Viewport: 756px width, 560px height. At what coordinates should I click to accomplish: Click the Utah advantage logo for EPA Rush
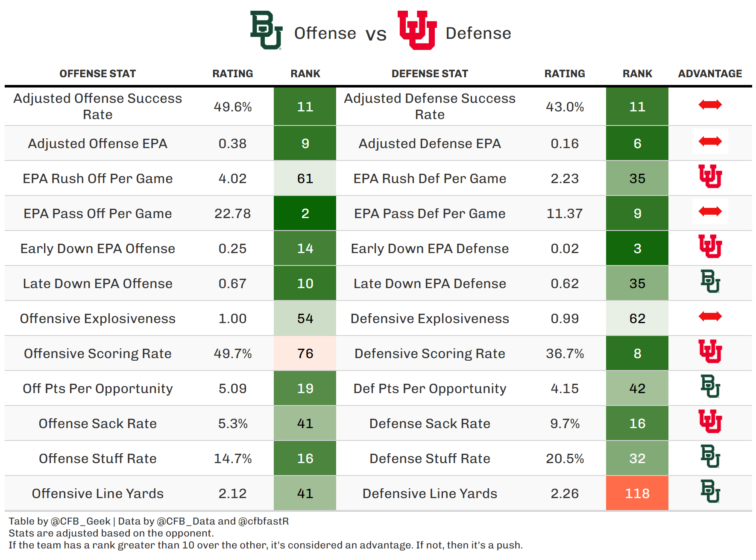coord(710,176)
